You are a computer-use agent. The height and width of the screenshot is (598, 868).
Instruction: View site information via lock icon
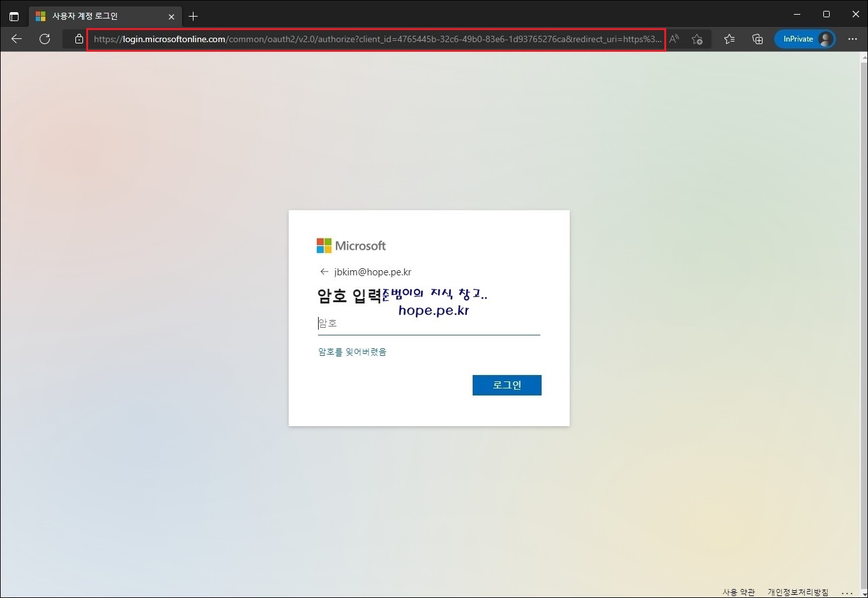pos(79,39)
